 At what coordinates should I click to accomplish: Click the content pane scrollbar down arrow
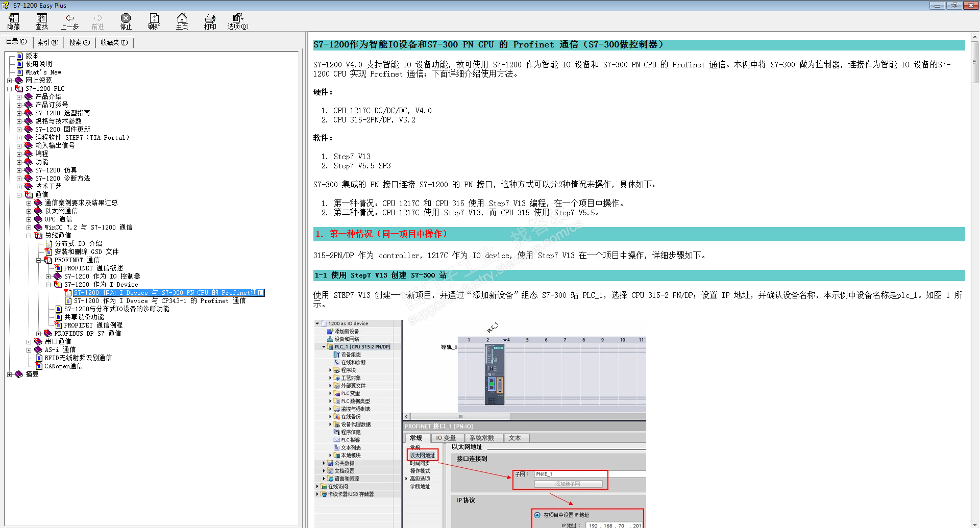(x=975, y=524)
